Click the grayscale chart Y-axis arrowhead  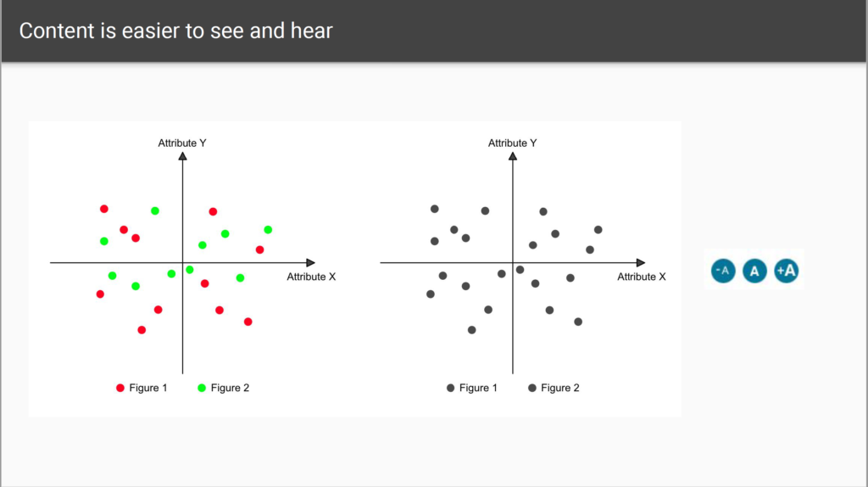point(513,156)
